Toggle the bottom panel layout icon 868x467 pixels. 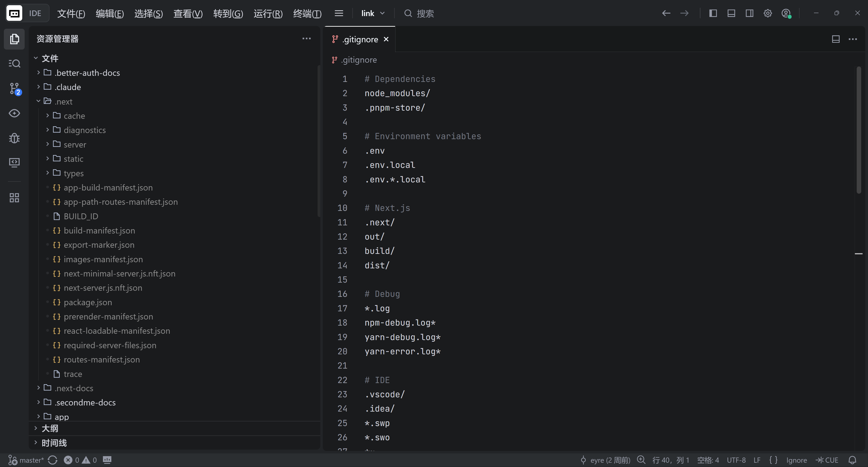click(731, 14)
